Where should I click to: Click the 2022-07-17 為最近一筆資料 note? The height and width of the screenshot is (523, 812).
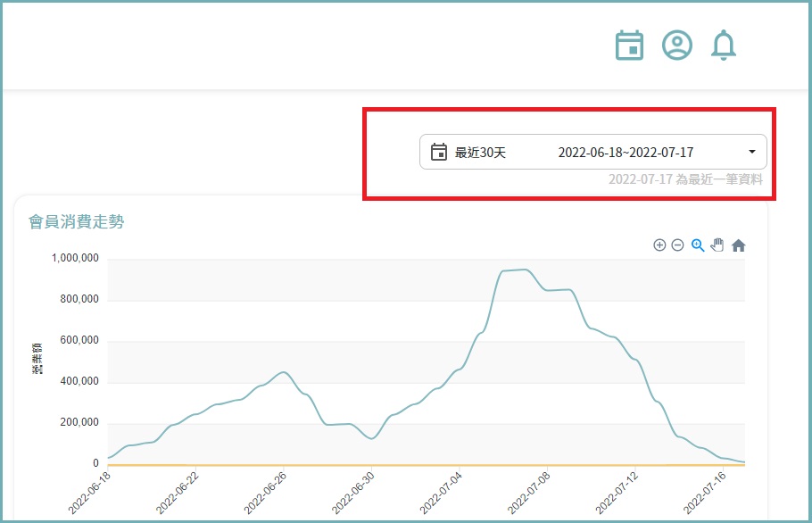point(685,179)
